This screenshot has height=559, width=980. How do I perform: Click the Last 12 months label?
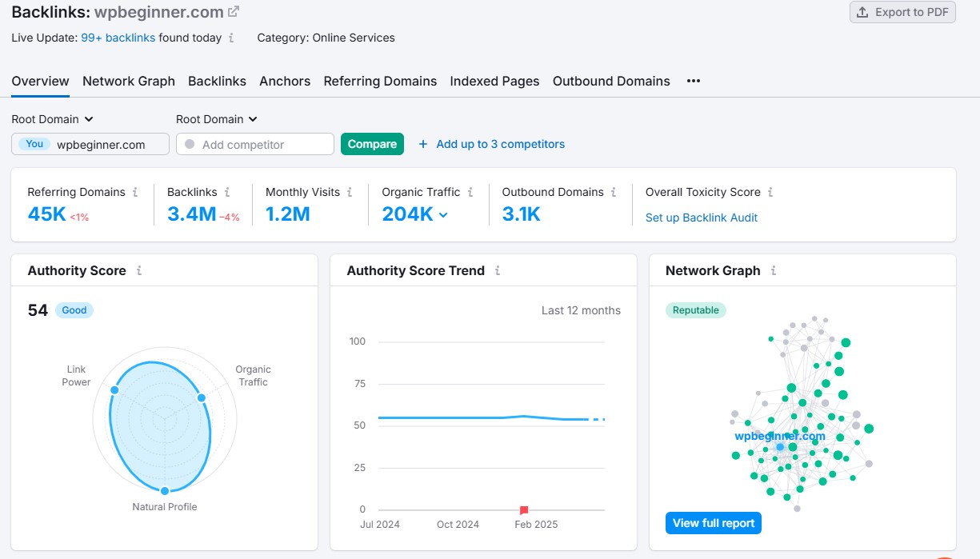(581, 310)
